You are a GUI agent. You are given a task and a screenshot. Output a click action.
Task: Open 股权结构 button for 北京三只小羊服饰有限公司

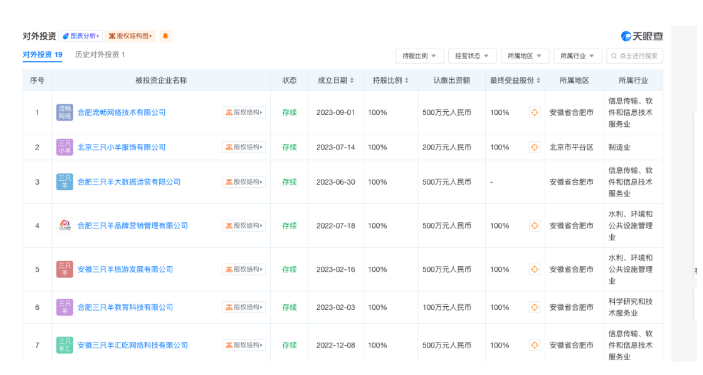point(244,147)
